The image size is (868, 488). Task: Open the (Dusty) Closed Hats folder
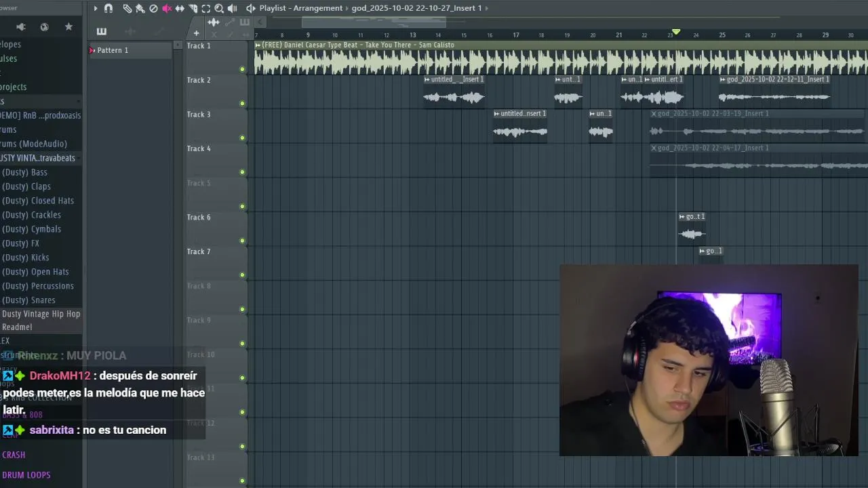pyautogui.click(x=38, y=201)
